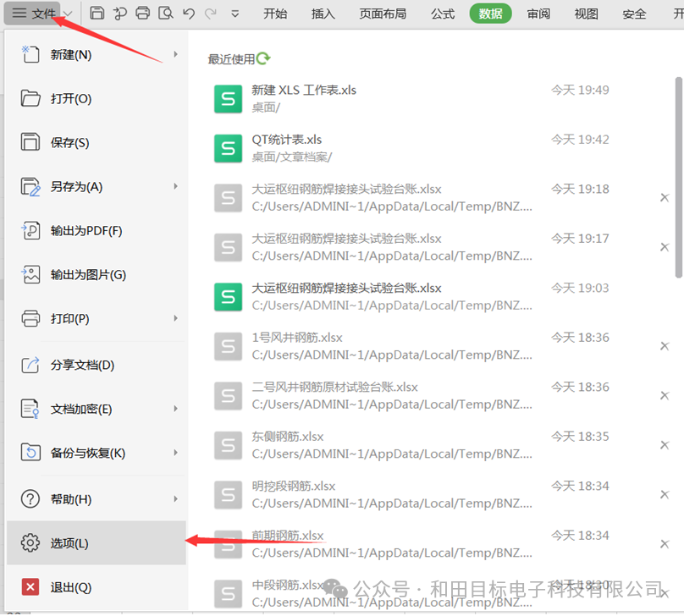Select the 数据 ribbon tab
This screenshot has height=616, width=684.
point(490,14)
